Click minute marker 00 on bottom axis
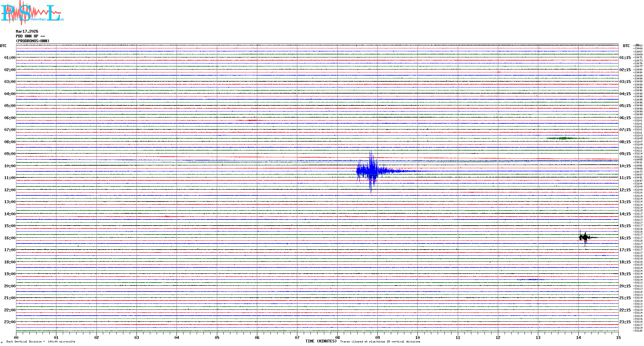 click(x=16, y=338)
